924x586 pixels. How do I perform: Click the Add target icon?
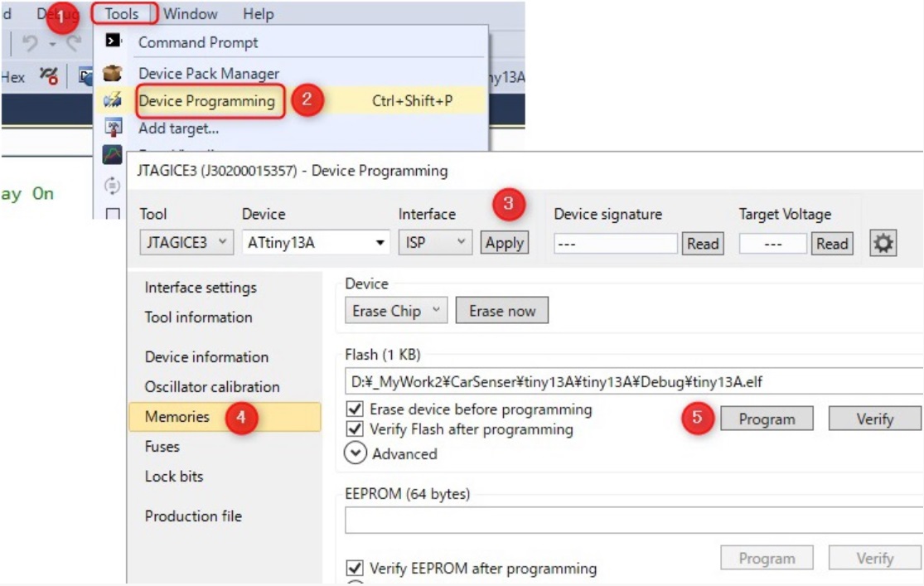point(113,128)
